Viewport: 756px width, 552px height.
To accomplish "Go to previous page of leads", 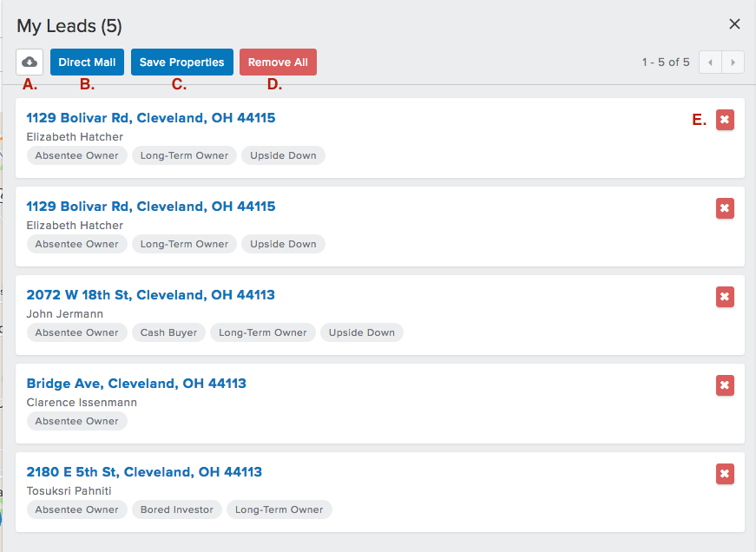I will click(710, 62).
